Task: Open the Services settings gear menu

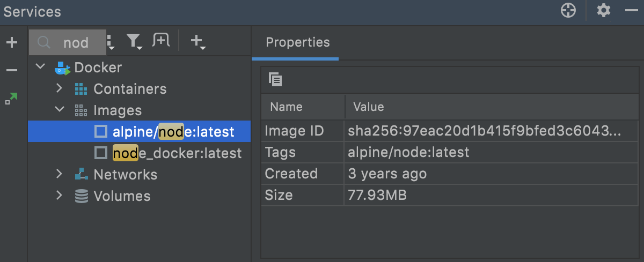Action: (x=604, y=10)
